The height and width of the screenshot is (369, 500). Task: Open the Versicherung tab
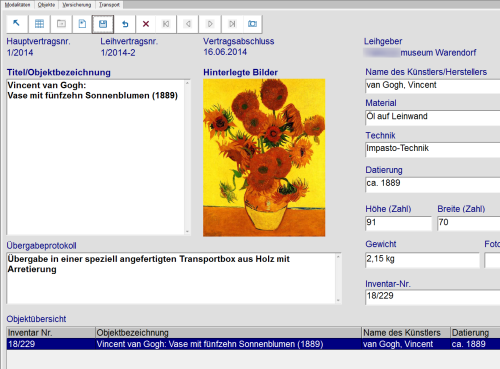(77, 5)
